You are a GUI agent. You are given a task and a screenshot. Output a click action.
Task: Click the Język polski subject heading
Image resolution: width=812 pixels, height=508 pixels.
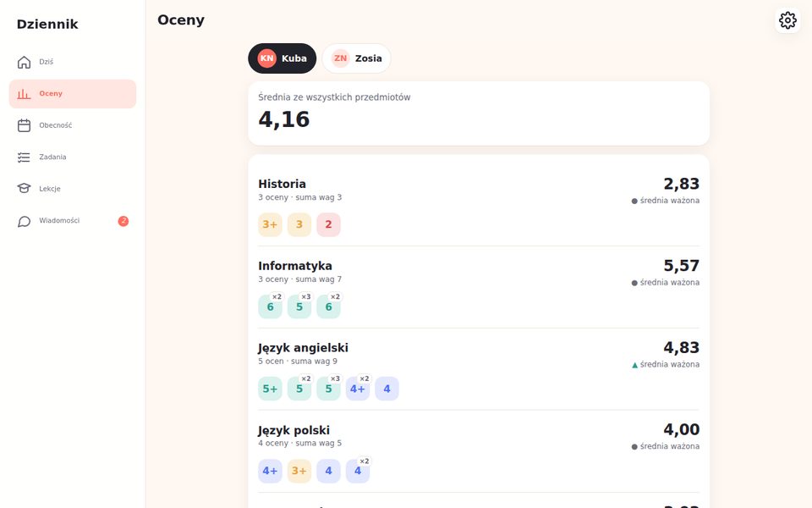(294, 430)
